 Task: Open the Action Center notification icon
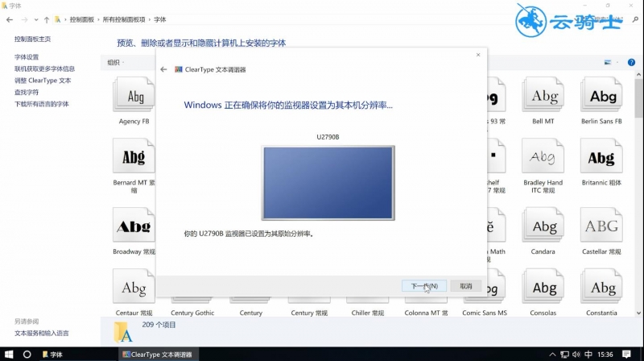tap(626, 355)
